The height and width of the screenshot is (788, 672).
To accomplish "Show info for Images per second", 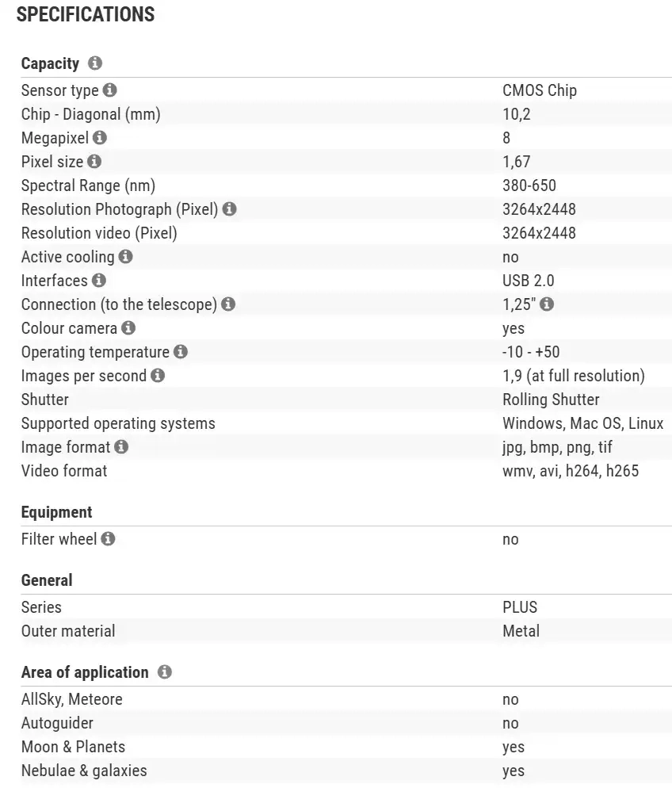I will pyautogui.click(x=158, y=376).
